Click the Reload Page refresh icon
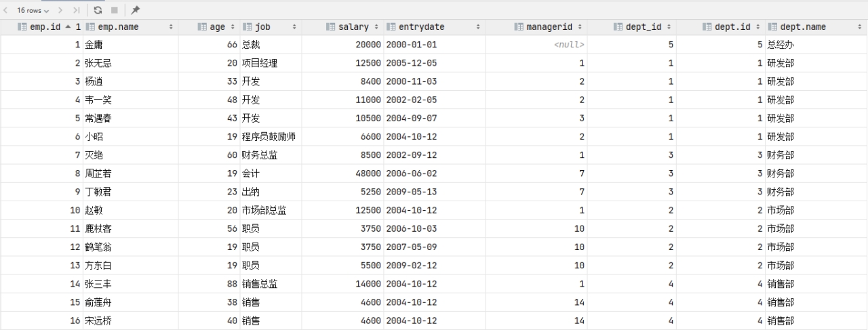This screenshot has width=868, height=330. point(98,10)
